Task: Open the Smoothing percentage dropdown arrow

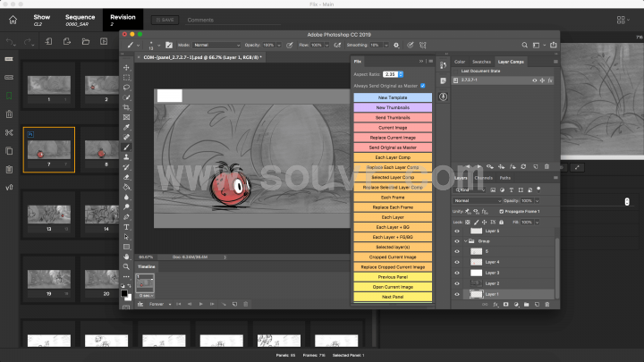Action: click(386, 46)
